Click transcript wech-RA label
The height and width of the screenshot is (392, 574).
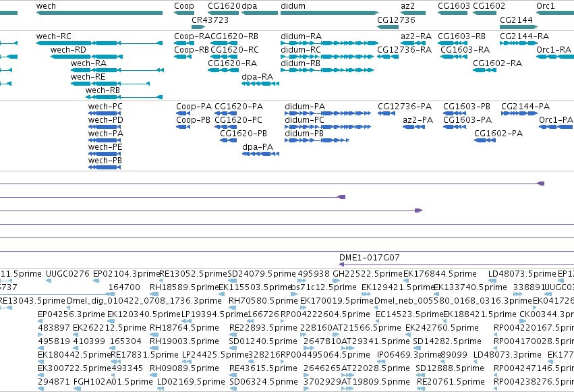click(88, 63)
